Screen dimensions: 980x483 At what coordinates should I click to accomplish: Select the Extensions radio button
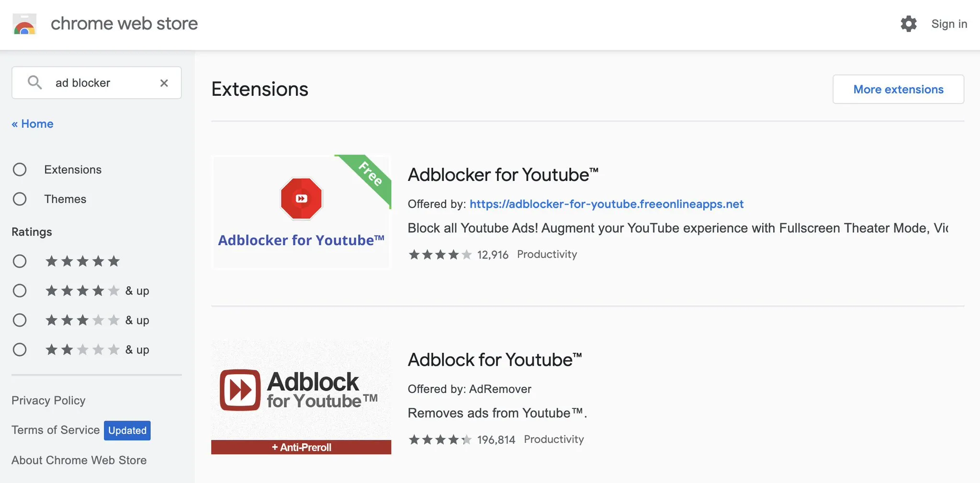point(20,169)
